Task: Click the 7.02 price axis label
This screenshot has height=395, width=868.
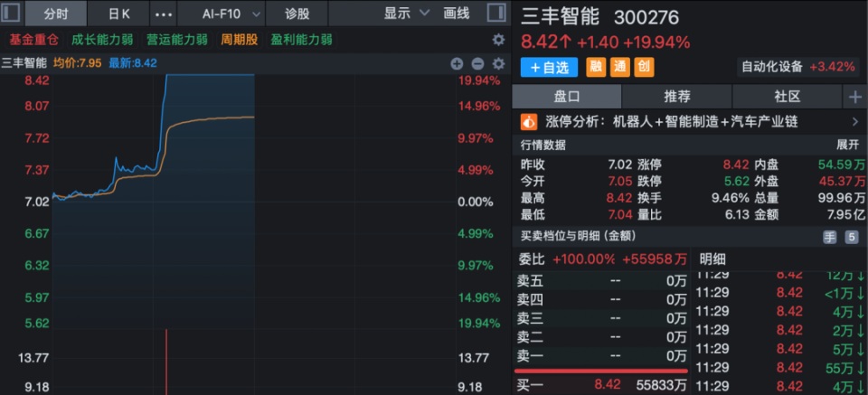Action: pyautogui.click(x=37, y=202)
